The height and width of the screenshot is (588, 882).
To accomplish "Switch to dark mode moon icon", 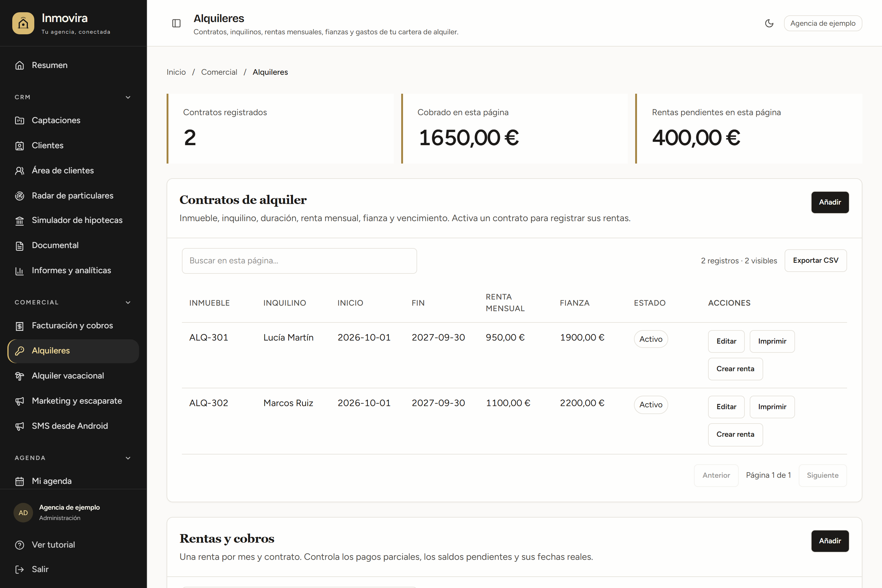I will pos(769,23).
